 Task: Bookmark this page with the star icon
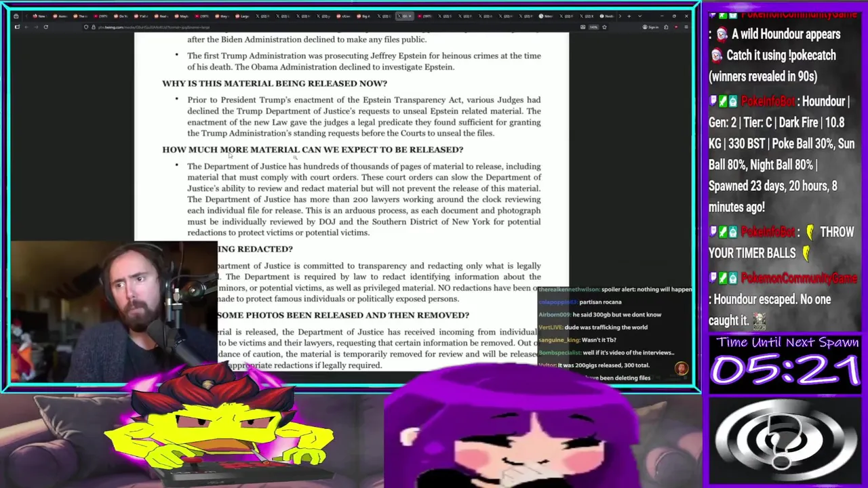604,27
